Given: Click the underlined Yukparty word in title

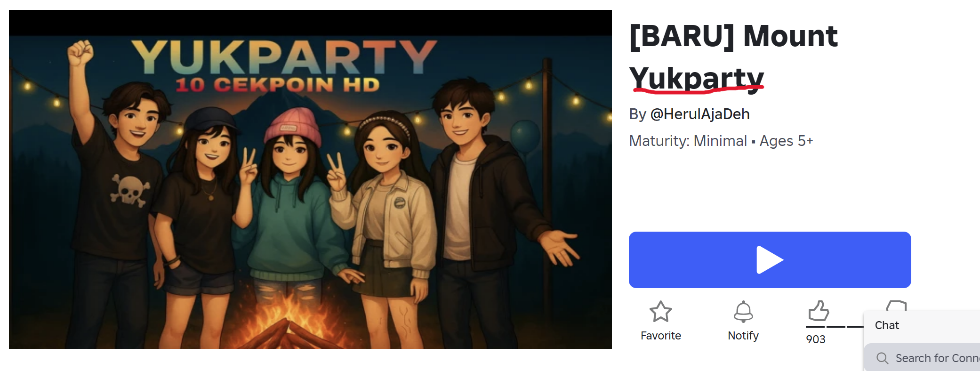Looking at the screenshot, I should 696,78.
